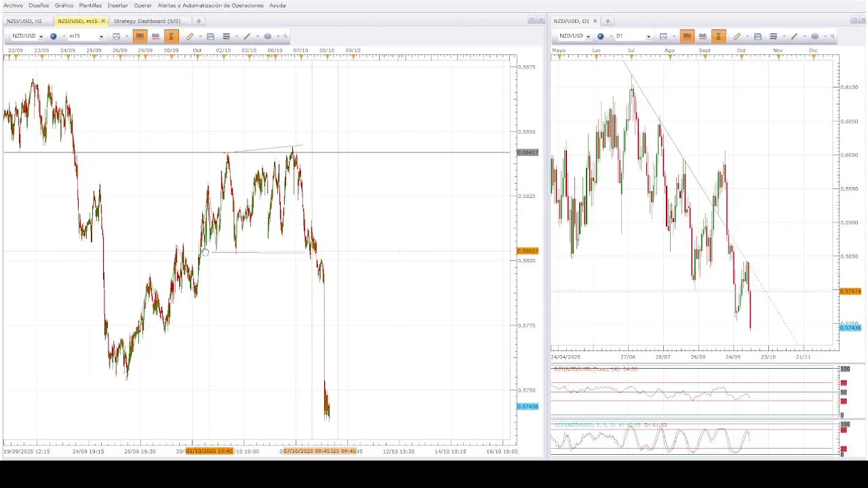Click highlighted 01/10/2025 15:45 time label
The width and height of the screenshot is (868, 488).
click(x=210, y=451)
